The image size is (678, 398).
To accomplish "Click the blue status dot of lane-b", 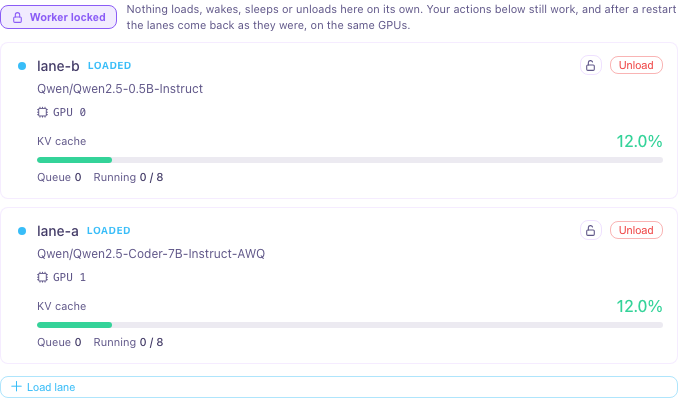I will 22,66.
